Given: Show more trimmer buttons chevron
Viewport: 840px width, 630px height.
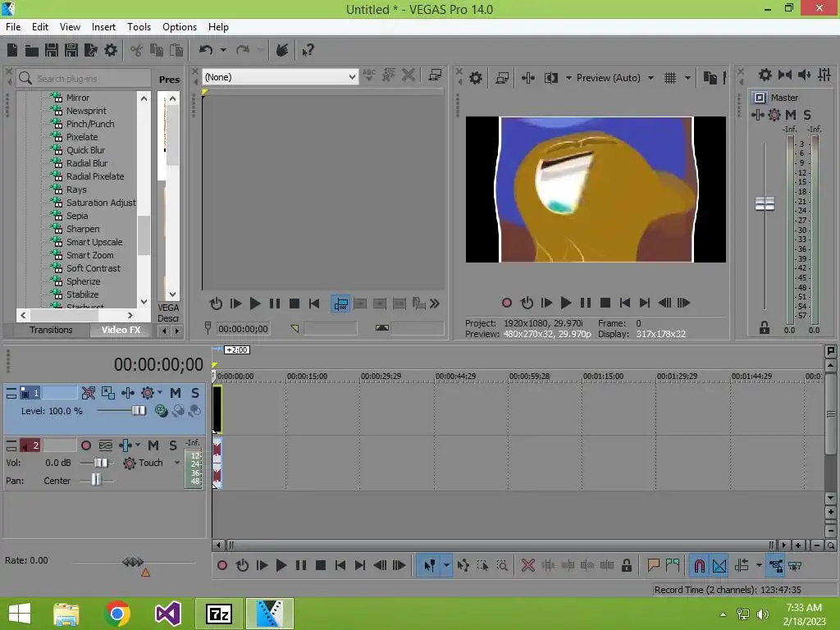Looking at the screenshot, I should (x=435, y=304).
